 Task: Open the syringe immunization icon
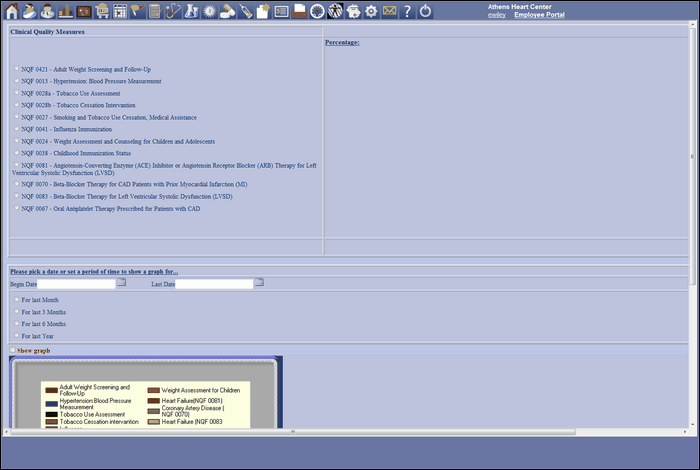pos(245,11)
